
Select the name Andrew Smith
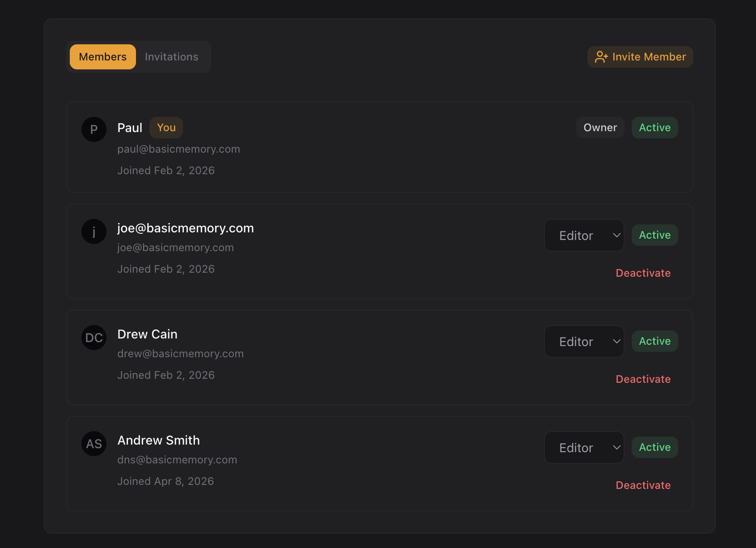tap(159, 441)
